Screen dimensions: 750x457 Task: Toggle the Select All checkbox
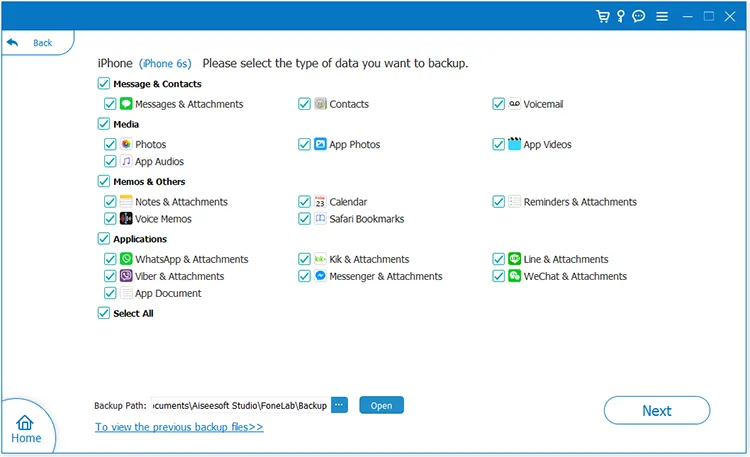coord(104,313)
